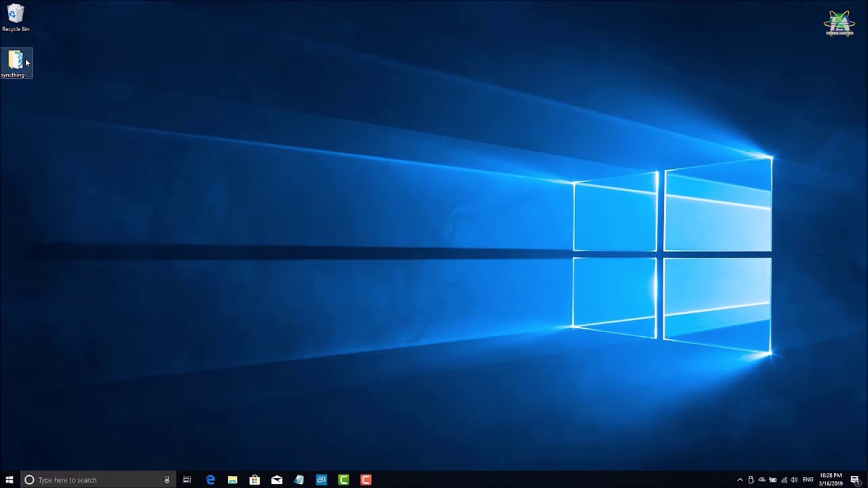
Task: Open the OneDrive cloud tray icon
Action: (x=762, y=480)
